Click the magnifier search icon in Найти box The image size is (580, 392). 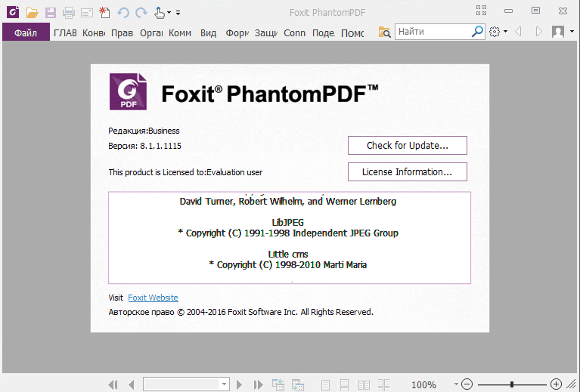click(x=478, y=32)
